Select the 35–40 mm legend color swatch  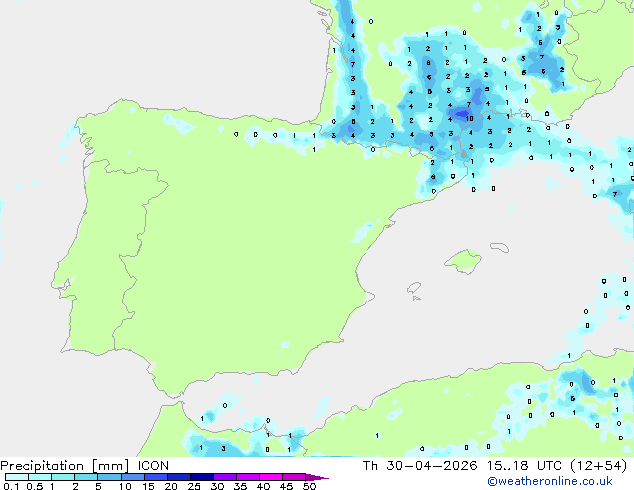pyautogui.click(x=248, y=477)
